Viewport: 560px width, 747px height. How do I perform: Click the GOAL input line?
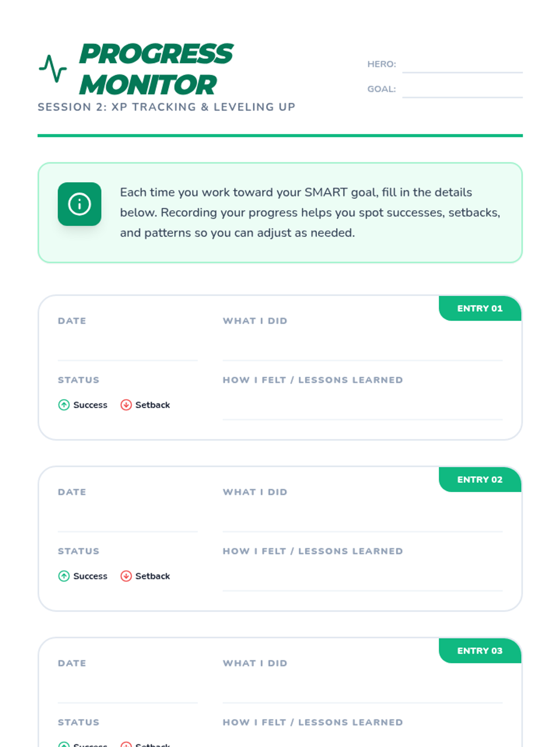click(x=462, y=90)
